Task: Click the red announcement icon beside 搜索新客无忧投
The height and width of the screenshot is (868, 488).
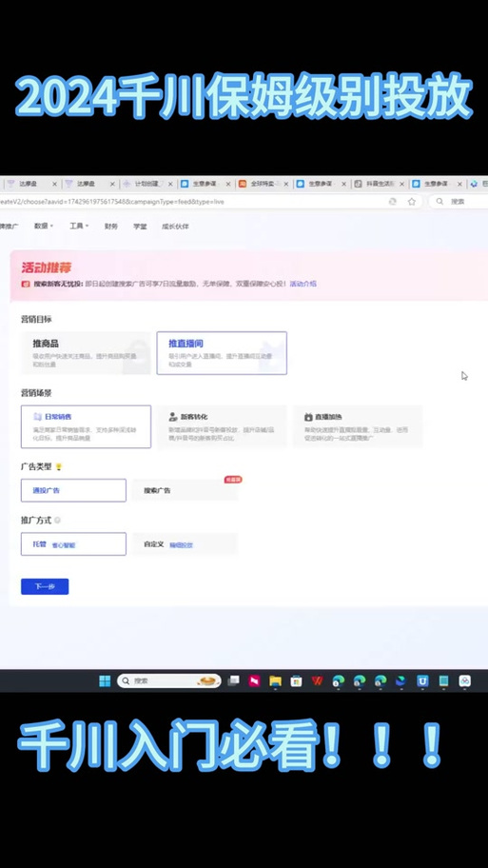Action: click(x=26, y=284)
